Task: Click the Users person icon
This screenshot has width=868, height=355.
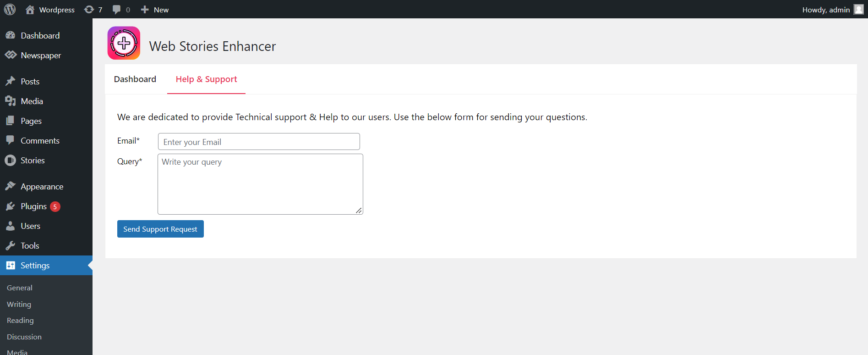Action: tap(10, 226)
